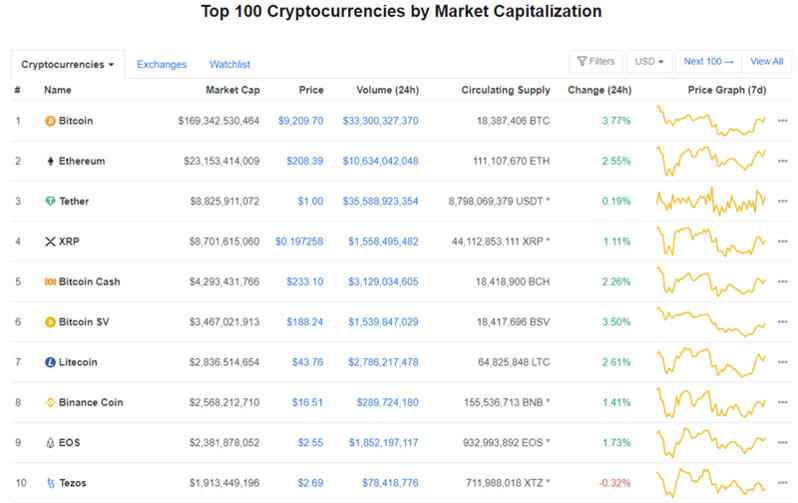Screen dimensions: 798x503
Task: Click the Litecoin logo icon
Action: [x=50, y=362]
